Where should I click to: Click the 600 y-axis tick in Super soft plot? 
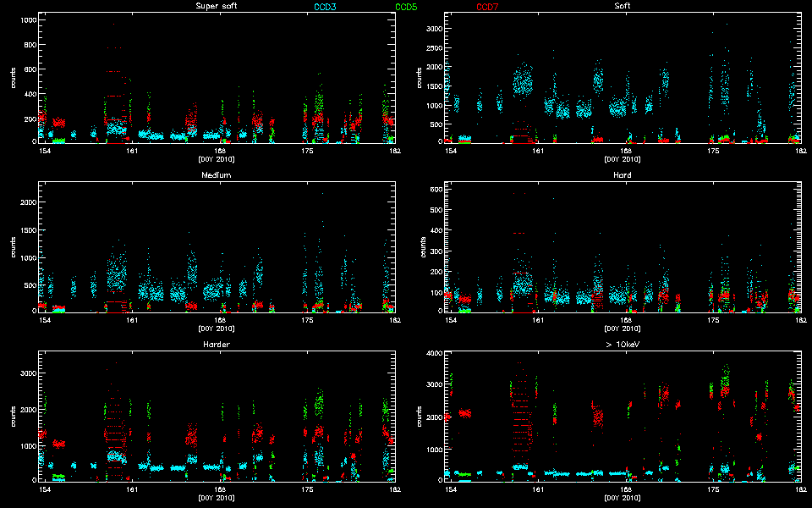[x=30, y=69]
